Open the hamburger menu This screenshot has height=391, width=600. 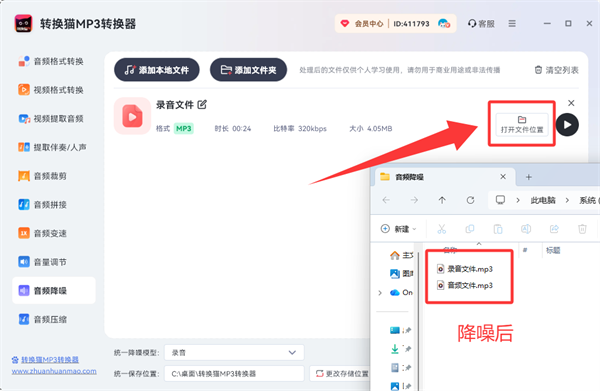point(512,24)
